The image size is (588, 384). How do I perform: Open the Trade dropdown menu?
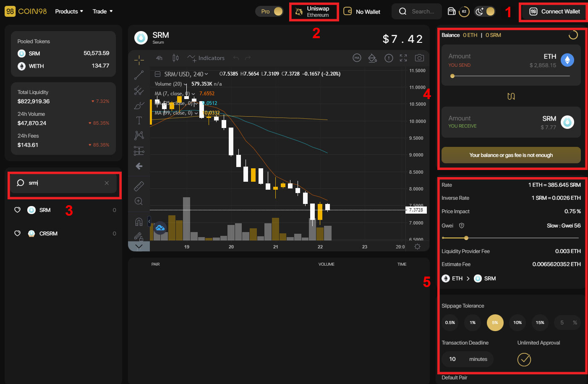coord(103,11)
